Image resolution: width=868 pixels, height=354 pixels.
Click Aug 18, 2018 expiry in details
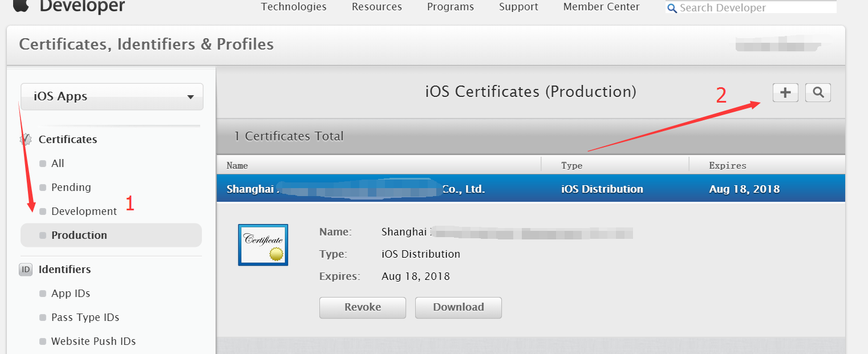(416, 276)
